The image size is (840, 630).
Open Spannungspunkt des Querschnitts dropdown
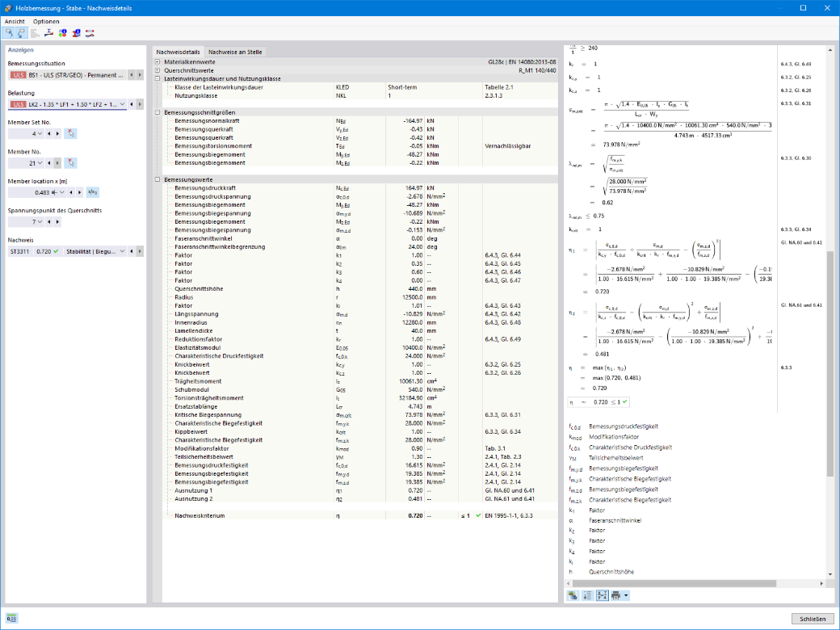(40, 222)
